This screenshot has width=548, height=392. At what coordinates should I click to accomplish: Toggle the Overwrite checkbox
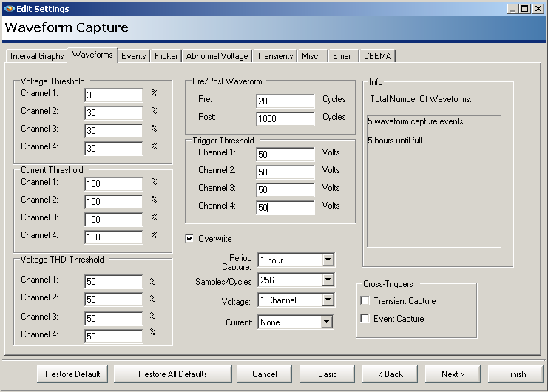(x=189, y=239)
